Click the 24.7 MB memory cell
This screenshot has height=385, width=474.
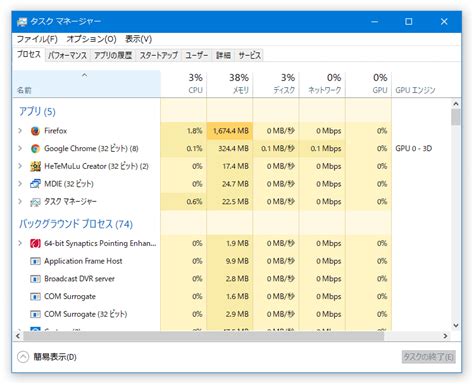(230, 184)
